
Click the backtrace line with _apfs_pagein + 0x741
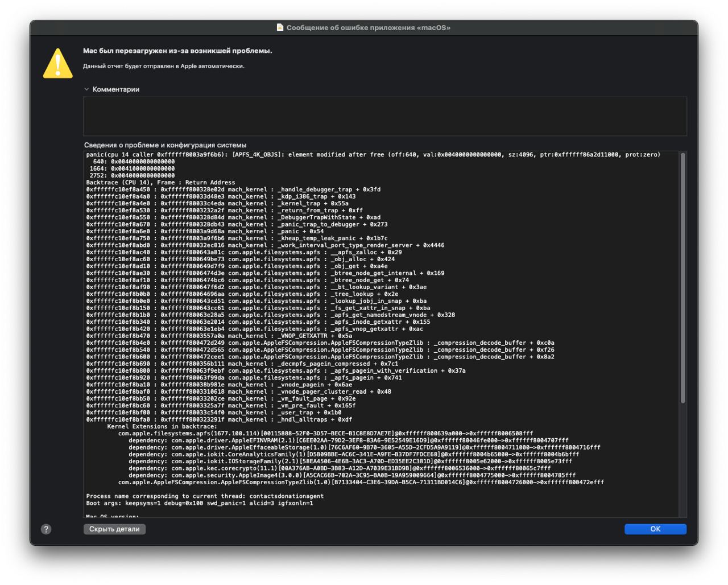click(x=244, y=378)
